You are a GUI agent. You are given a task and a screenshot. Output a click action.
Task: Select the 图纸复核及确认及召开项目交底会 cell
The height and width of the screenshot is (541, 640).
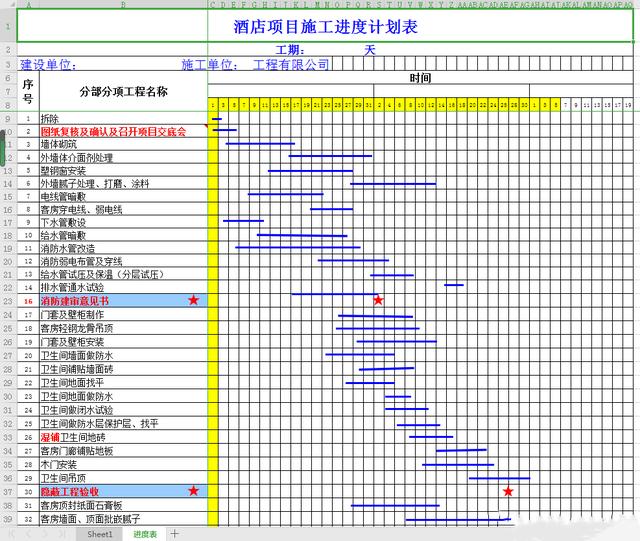[124, 131]
